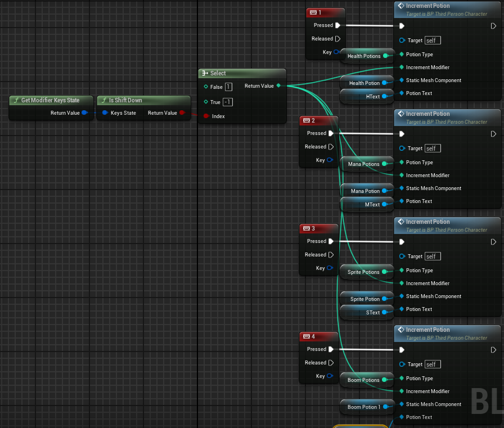Click the Pressed execution pin on key 1 node
504x428 pixels.
[x=337, y=25]
